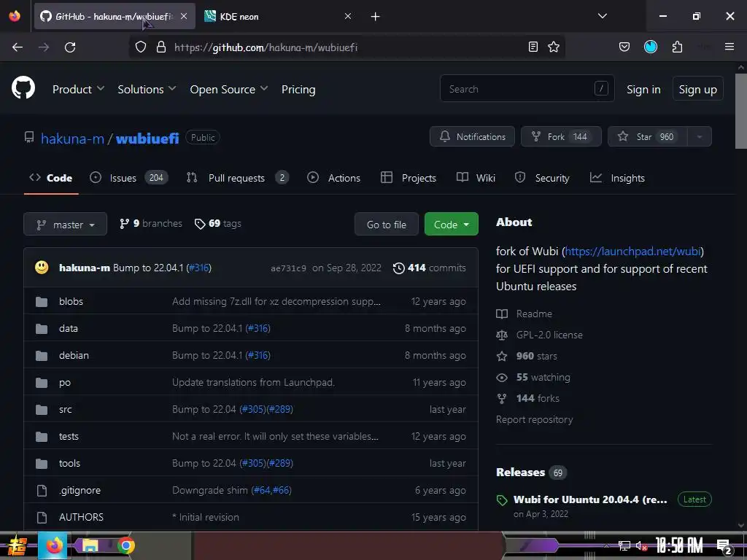Open the 414 commits link

click(429, 268)
